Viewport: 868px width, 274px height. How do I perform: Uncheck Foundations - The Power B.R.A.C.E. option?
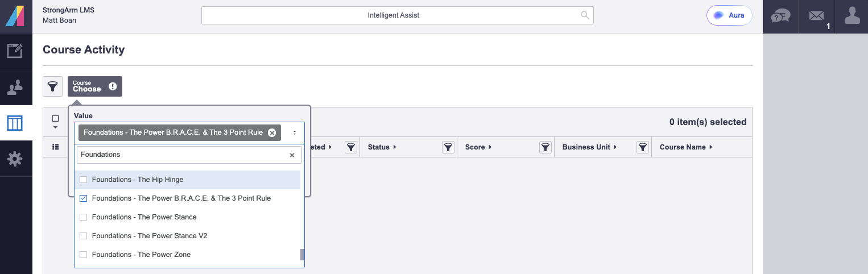84,198
